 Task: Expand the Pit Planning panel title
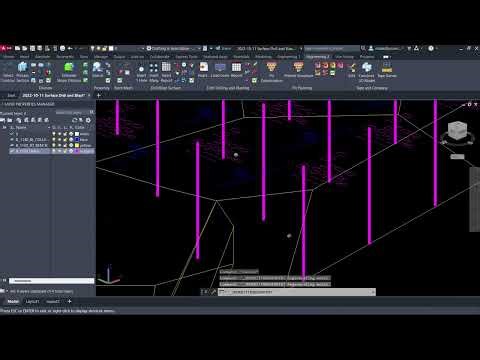(x=302, y=88)
